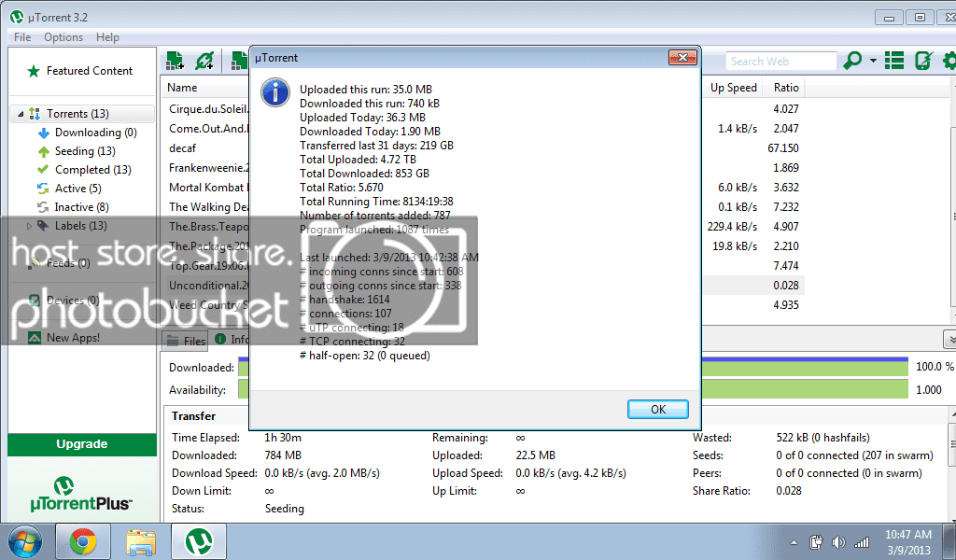Click the green Upgrade button
956x560 pixels.
click(x=82, y=444)
